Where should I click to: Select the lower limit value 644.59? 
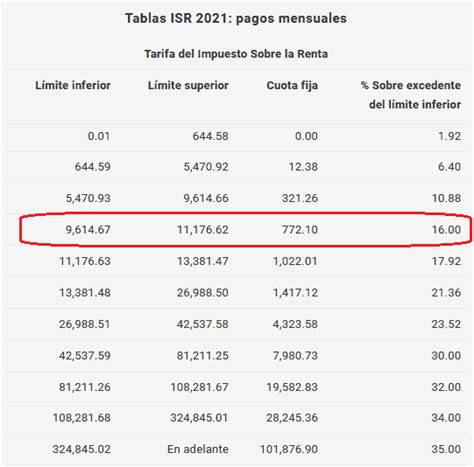[92, 167]
